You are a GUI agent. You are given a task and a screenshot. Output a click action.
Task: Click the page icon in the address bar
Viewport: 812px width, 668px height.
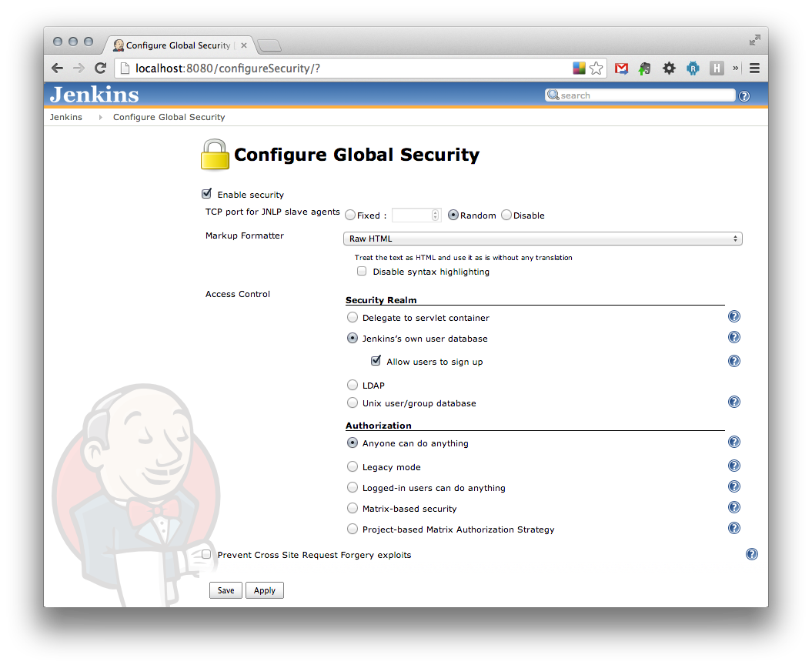(124, 68)
